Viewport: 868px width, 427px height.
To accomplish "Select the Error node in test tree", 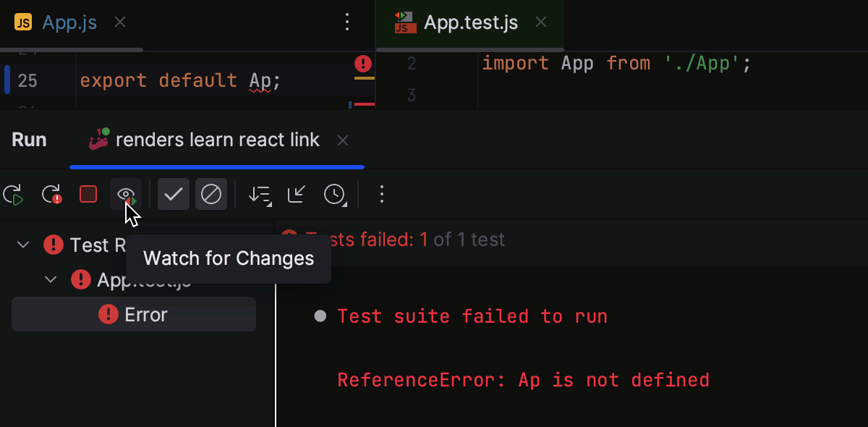I will point(134,314).
